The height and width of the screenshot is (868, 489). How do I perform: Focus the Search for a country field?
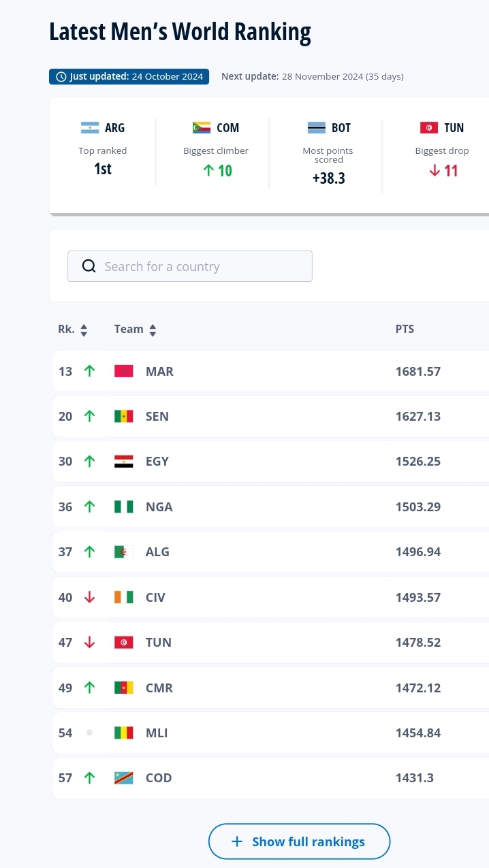point(201,266)
